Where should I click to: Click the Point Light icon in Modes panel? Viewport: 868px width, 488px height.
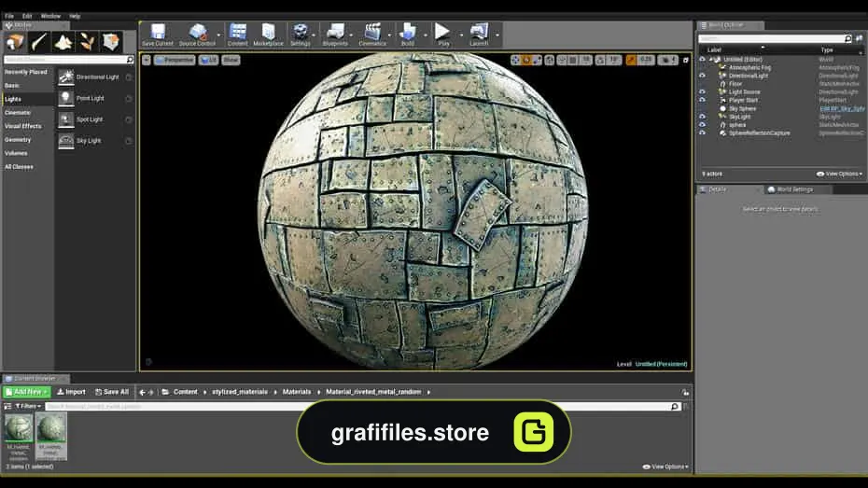(x=66, y=99)
